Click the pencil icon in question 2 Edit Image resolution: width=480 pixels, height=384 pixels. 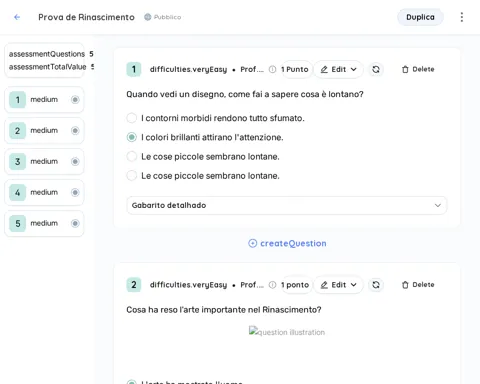point(324,285)
